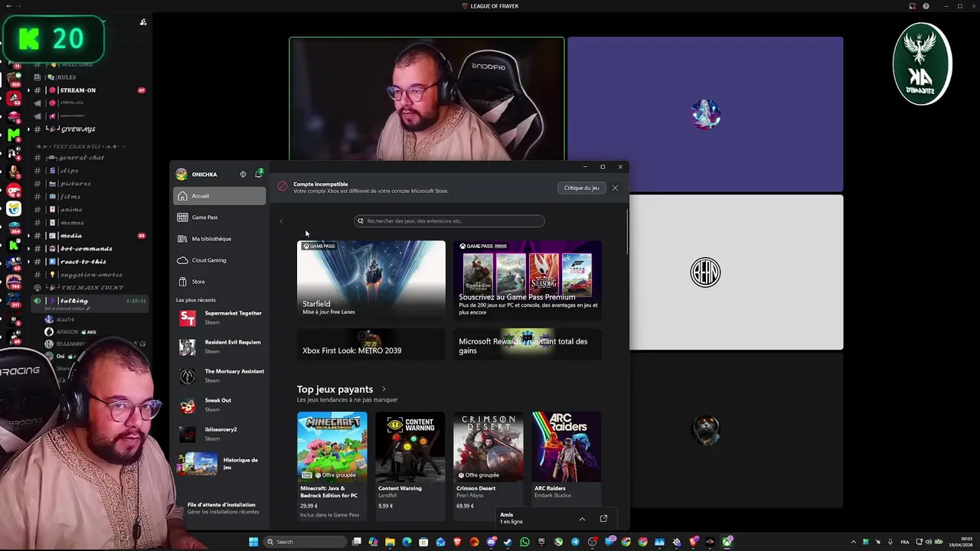Open the Microsoft Rewards tile

tap(528, 344)
